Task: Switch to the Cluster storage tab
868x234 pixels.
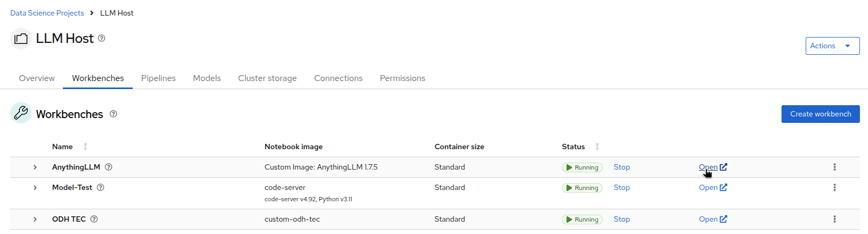Action: [x=267, y=78]
